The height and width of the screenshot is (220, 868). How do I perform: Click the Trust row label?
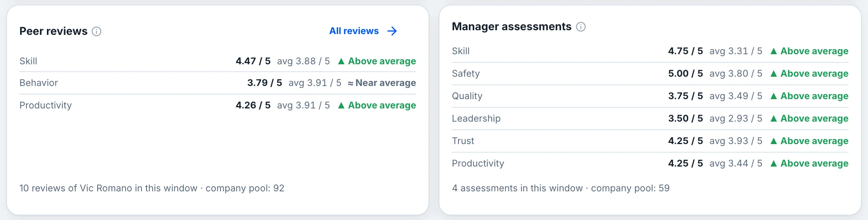(x=463, y=141)
